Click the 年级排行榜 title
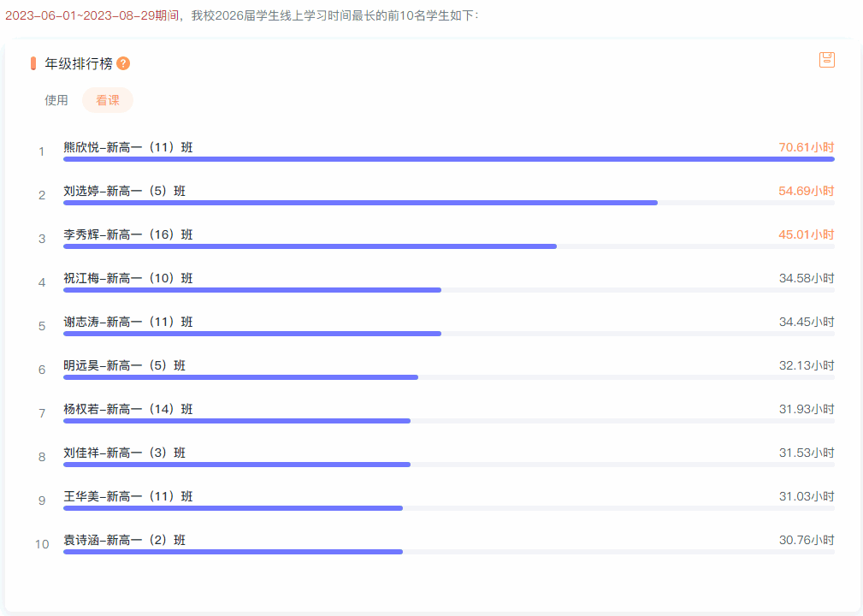Viewport: 863px width, 616px height. (x=78, y=64)
